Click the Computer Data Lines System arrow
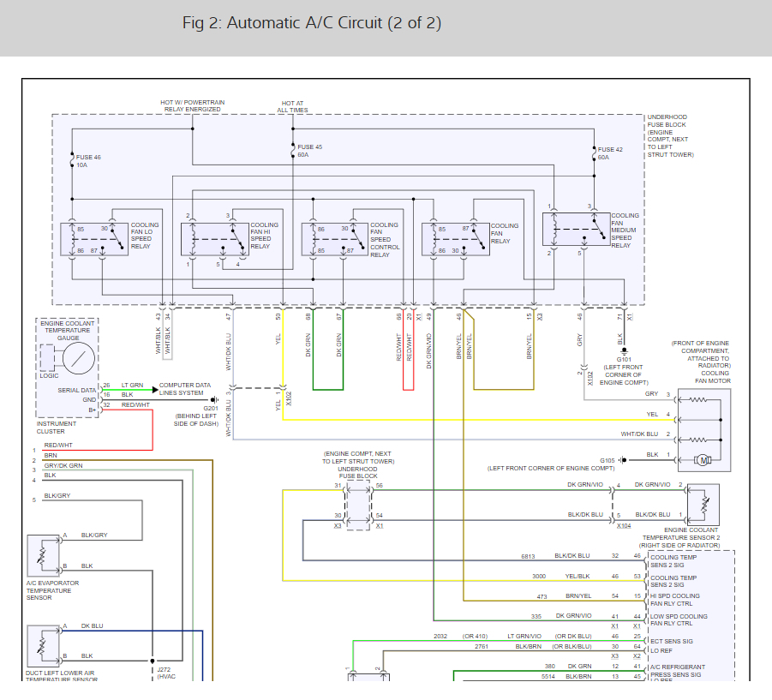 point(156,390)
